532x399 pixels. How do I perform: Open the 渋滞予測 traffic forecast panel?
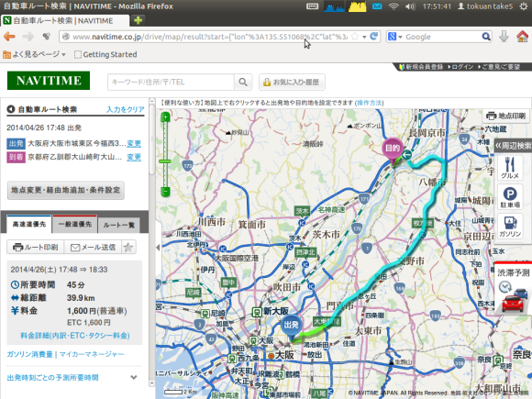coord(513,288)
